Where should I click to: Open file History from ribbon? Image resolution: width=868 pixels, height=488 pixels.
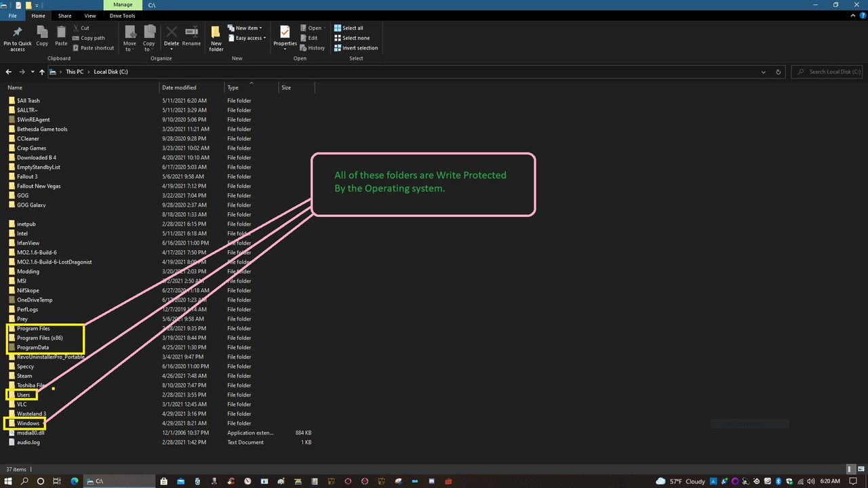[313, 48]
